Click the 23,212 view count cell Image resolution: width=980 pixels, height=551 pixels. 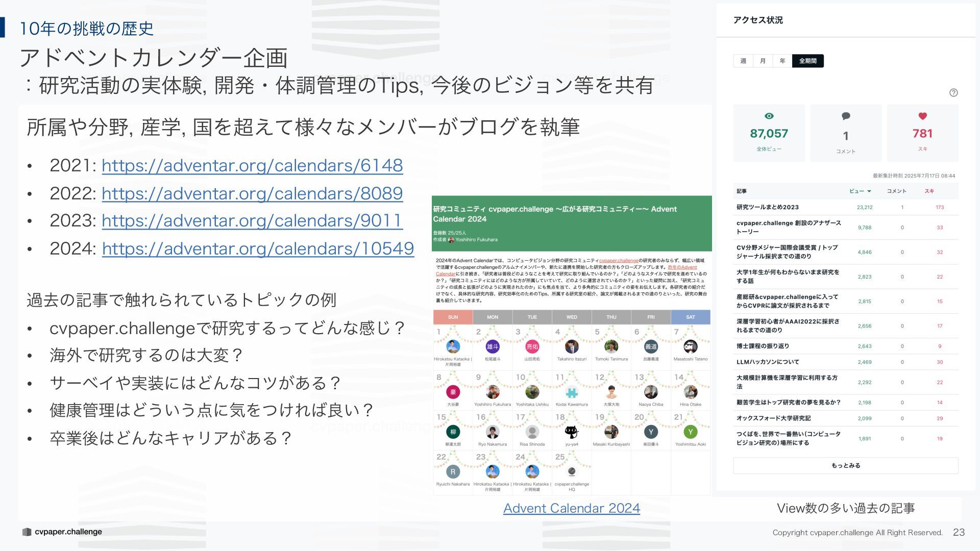pyautogui.click(x=865, y=207)
